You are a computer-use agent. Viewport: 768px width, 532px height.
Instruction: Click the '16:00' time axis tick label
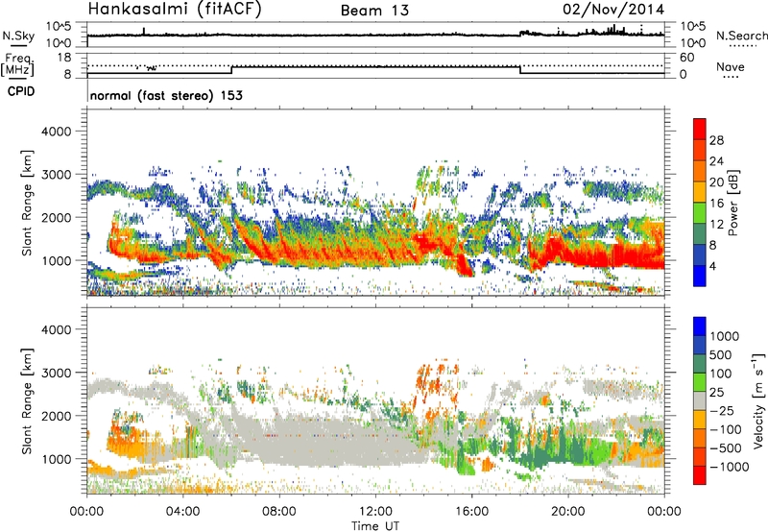coord(471,512)
